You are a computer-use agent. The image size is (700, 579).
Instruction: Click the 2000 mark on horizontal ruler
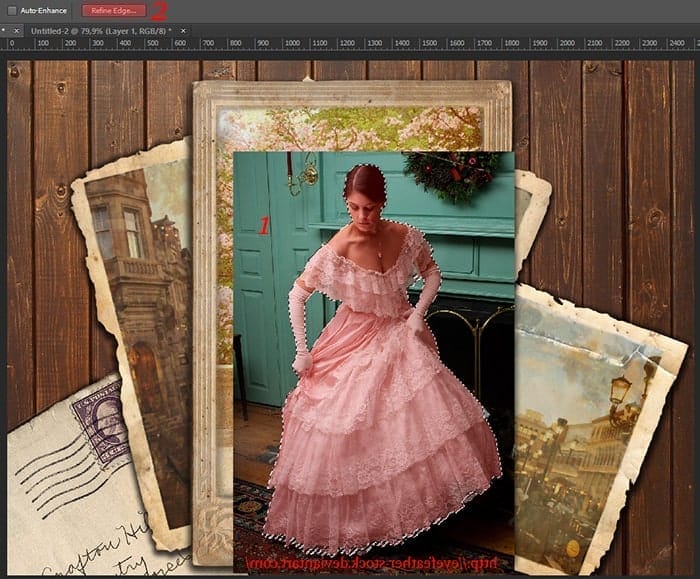[x=567, y=43]
